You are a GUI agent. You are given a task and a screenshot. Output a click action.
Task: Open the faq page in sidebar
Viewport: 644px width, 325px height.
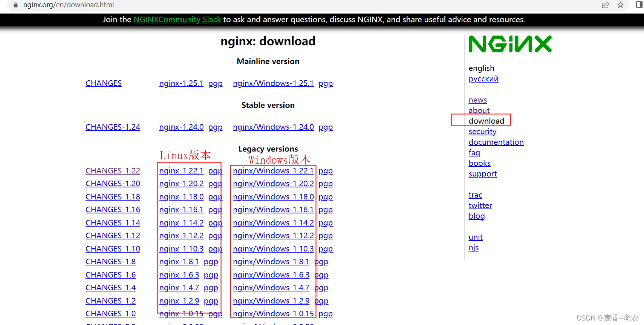[474, 153]
